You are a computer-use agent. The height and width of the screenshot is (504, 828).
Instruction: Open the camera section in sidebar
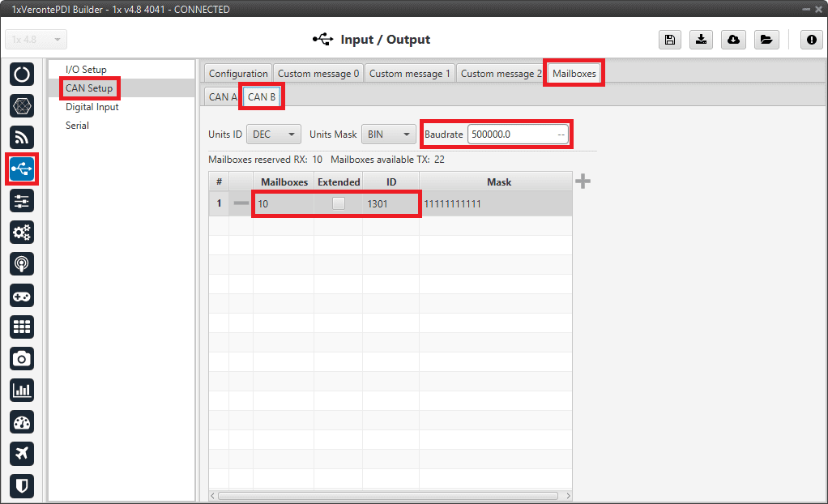(22, 358)
